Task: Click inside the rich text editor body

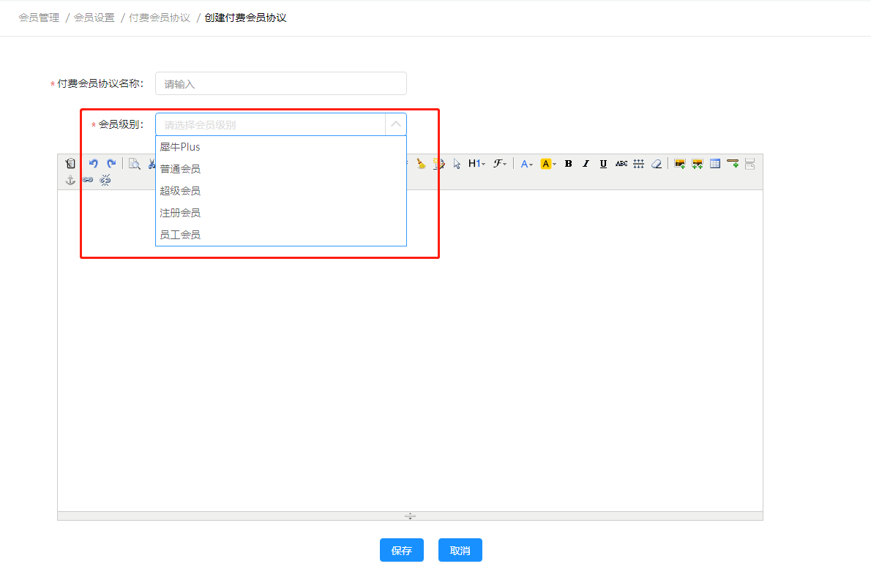Action: pyautogui.click(x=410, y=350)
